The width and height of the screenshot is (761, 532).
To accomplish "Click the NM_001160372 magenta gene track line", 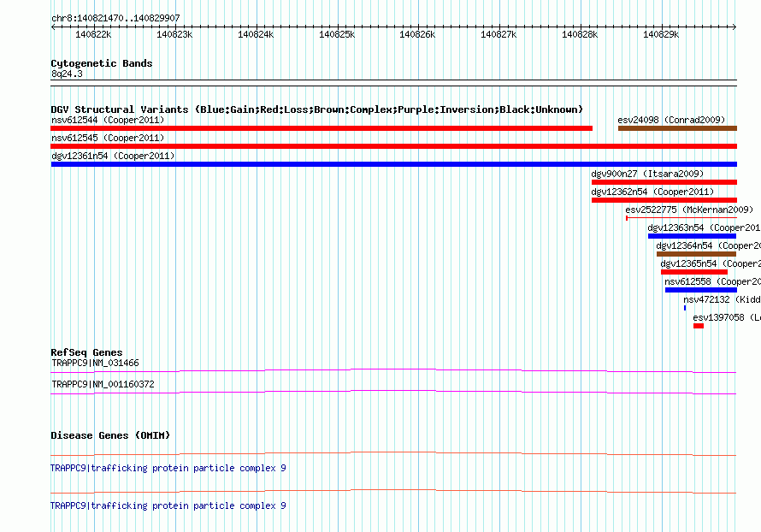I will 393,393.
